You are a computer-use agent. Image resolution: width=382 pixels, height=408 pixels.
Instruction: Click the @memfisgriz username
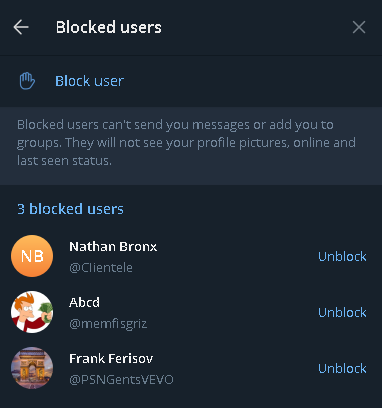click(108, 324)
